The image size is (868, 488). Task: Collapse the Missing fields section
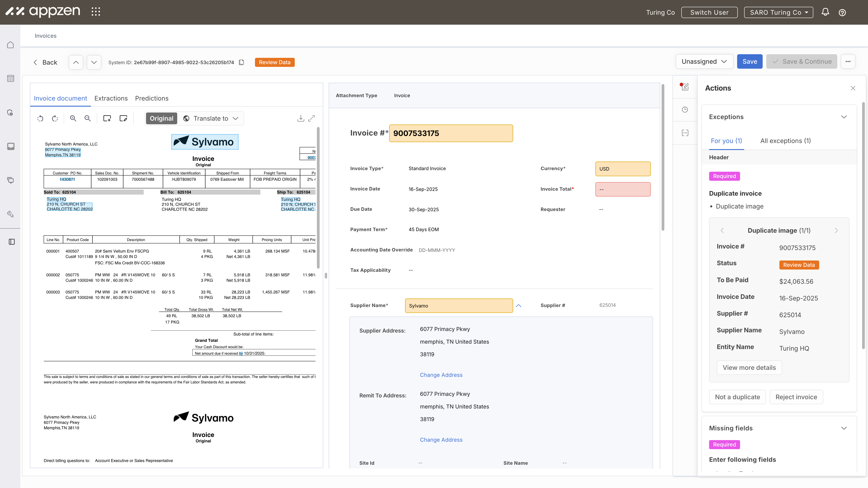[844, 428]
